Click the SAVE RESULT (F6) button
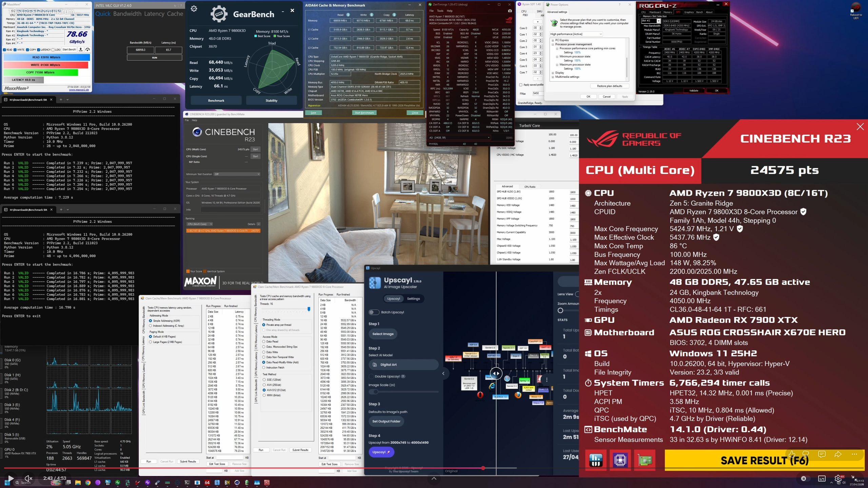The width and height of the screenshot is (868, 488). [765, 460]
